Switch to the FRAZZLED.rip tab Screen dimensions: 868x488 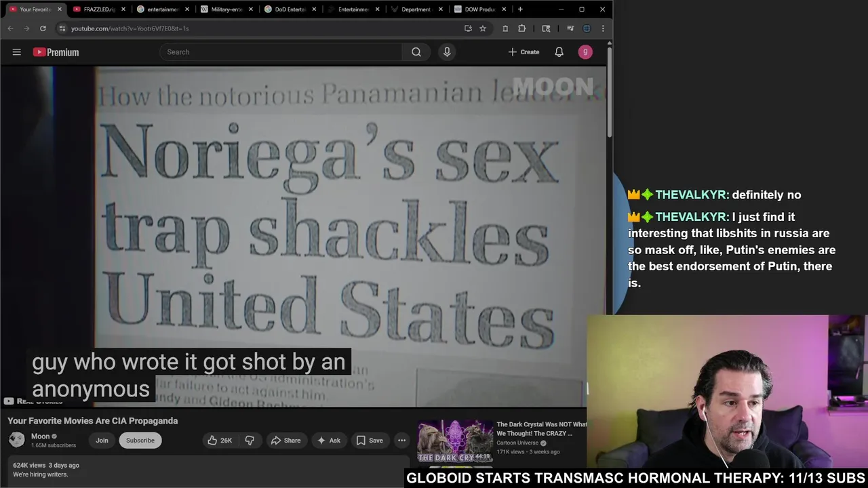[100, 9]
